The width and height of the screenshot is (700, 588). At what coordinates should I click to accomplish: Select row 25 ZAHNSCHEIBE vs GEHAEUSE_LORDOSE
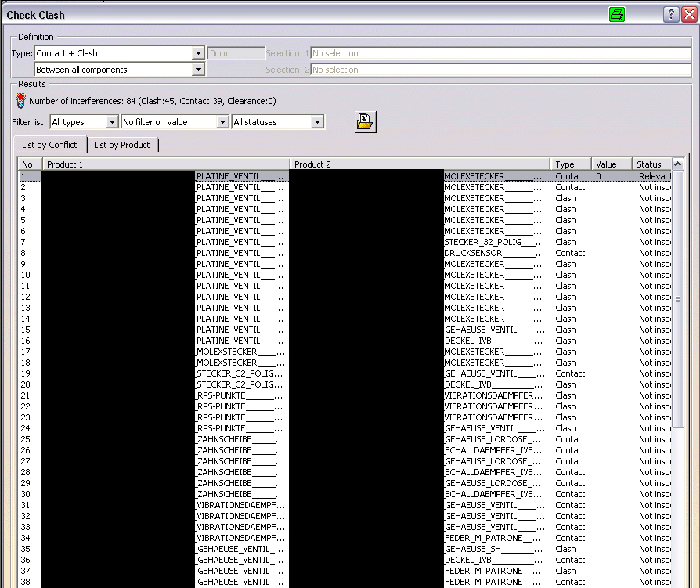click(x=345, y=439)
